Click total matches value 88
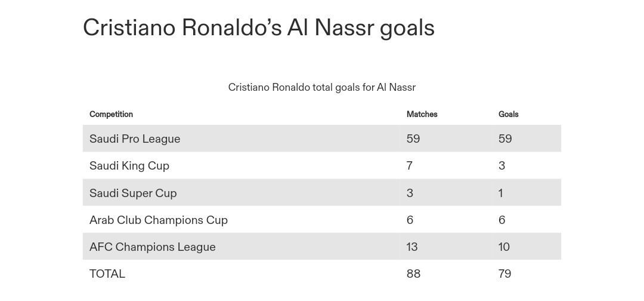This screenshot has height=301, width=644. pos(414,274)
